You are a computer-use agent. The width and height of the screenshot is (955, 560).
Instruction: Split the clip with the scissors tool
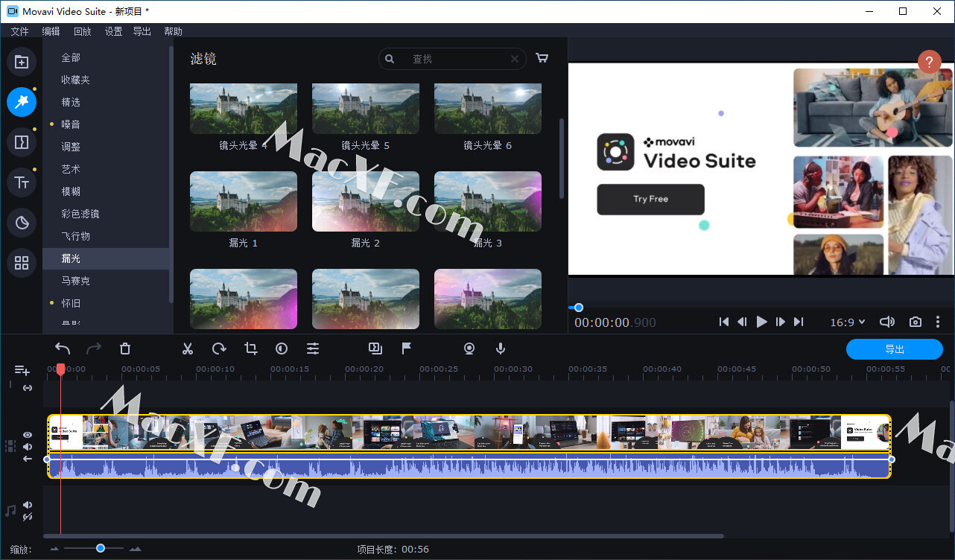point(187,349)
